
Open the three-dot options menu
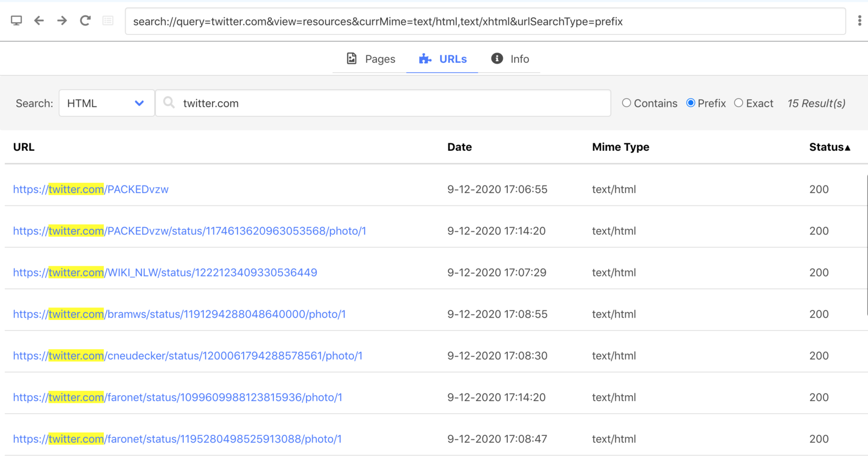click(859, 21)
